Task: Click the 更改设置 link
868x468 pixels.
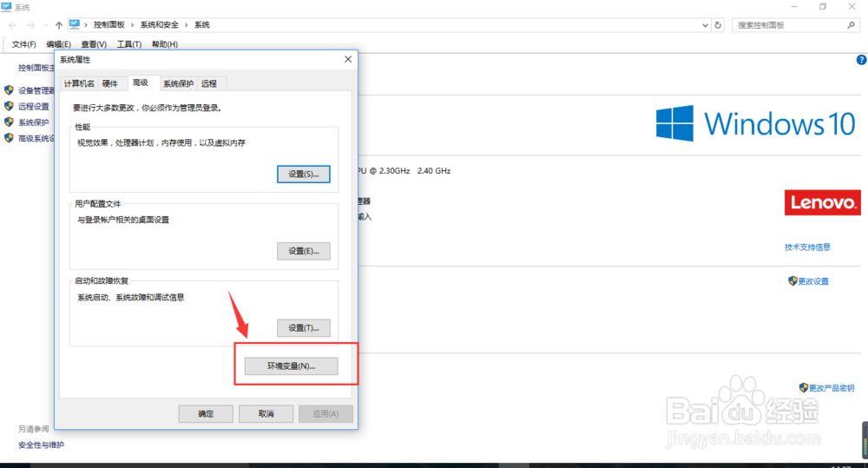Action: (813, 281)
